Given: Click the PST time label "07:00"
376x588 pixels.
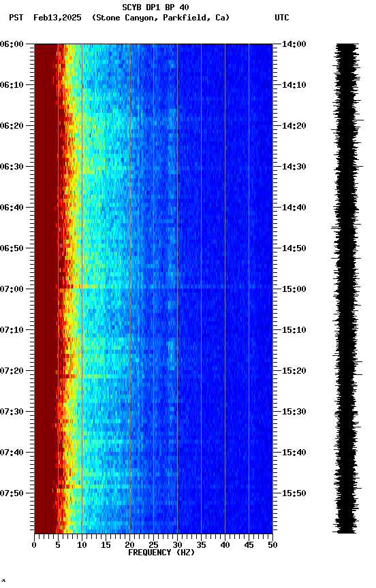Looking at the screenshot, I should (12, 289).
